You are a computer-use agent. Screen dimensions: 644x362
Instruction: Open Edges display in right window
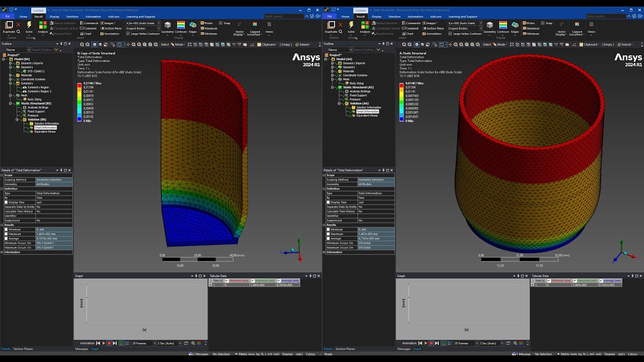[x=515, y=27]
